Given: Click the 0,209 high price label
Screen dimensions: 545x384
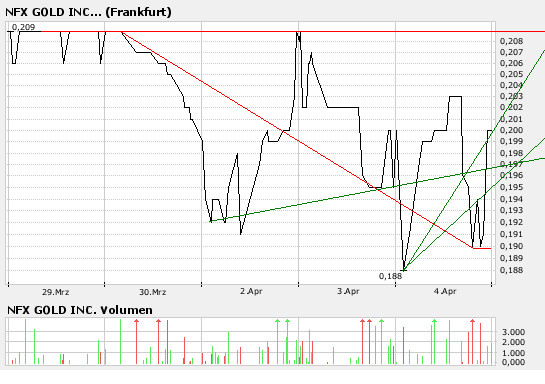Looking at the screenshot, I should click(23, 27).
